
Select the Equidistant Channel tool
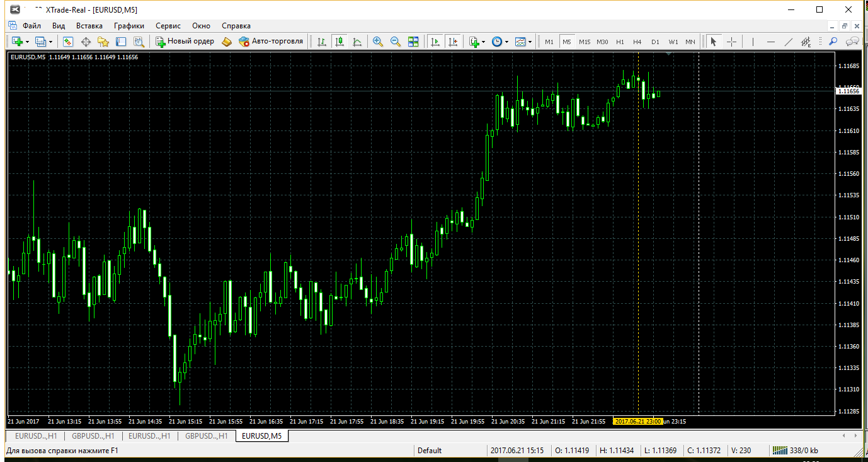coord(806,42)
